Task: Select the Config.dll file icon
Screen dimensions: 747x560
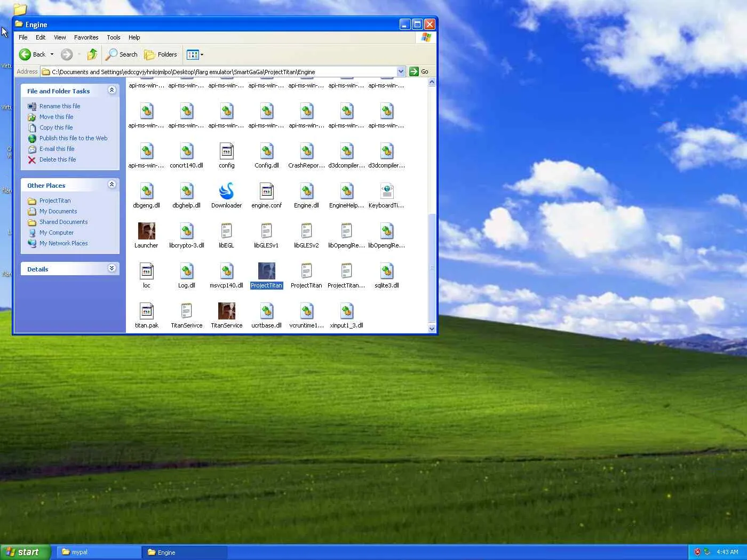Action: click(266, 151)
